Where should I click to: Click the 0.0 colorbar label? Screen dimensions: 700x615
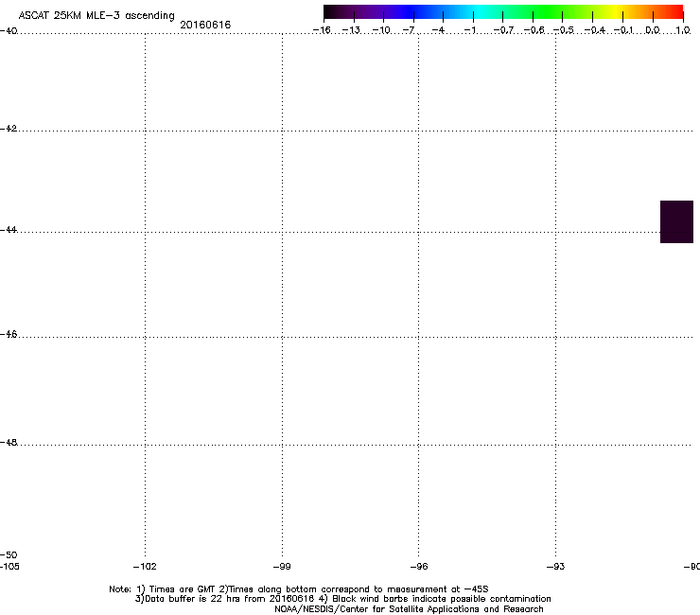(x=653, y=30)
